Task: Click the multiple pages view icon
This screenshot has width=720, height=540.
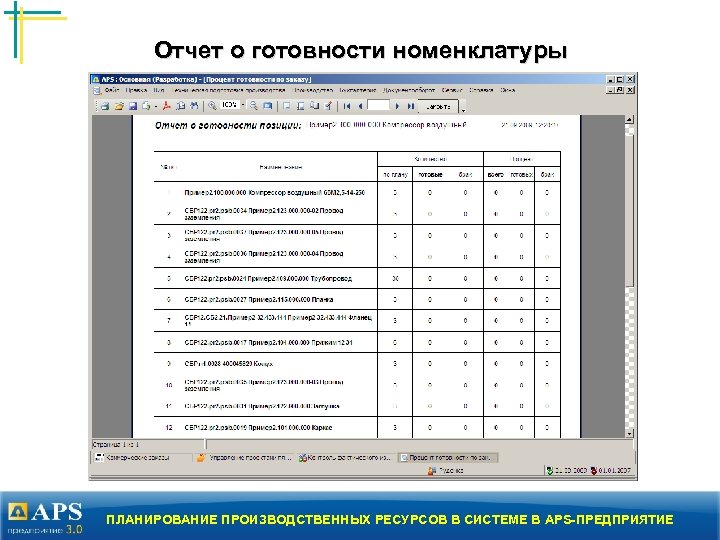Action: click(314, 106)
